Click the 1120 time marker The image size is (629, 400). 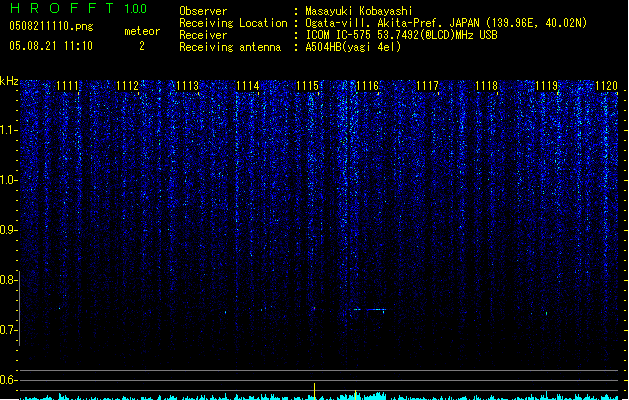607,86
